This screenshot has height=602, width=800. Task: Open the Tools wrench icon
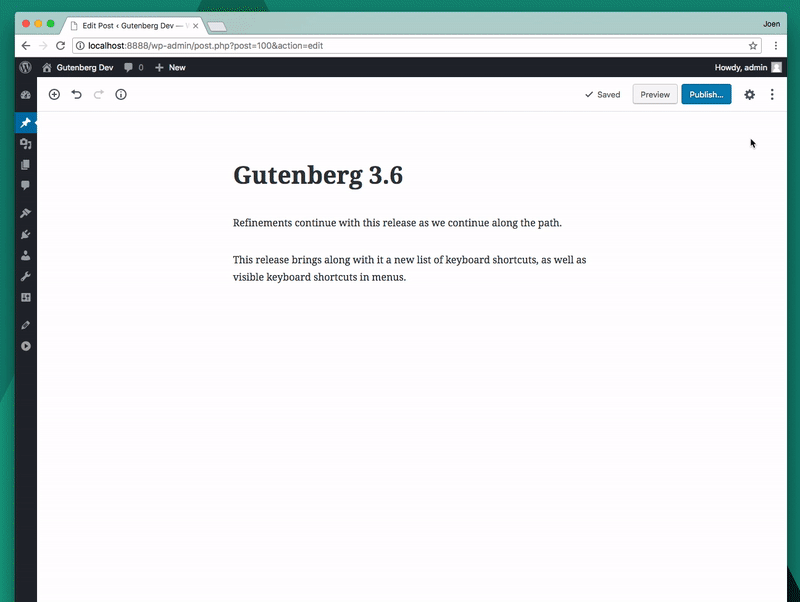coord(25,276)
